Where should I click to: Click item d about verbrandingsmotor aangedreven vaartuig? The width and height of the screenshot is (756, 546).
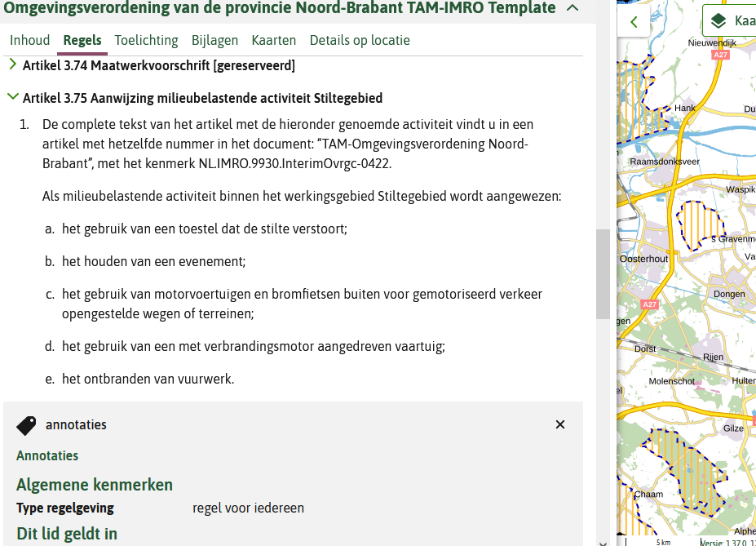point(254,346)
